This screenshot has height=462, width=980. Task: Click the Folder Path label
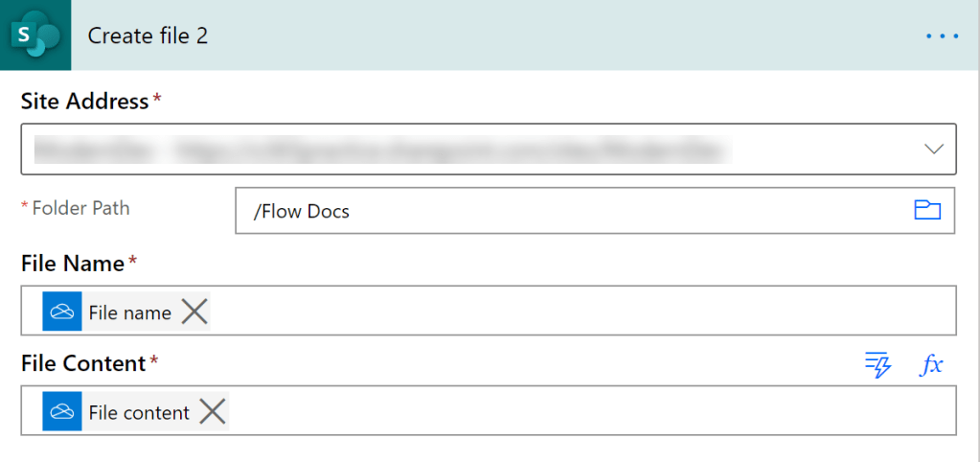[x=80, y=208]
